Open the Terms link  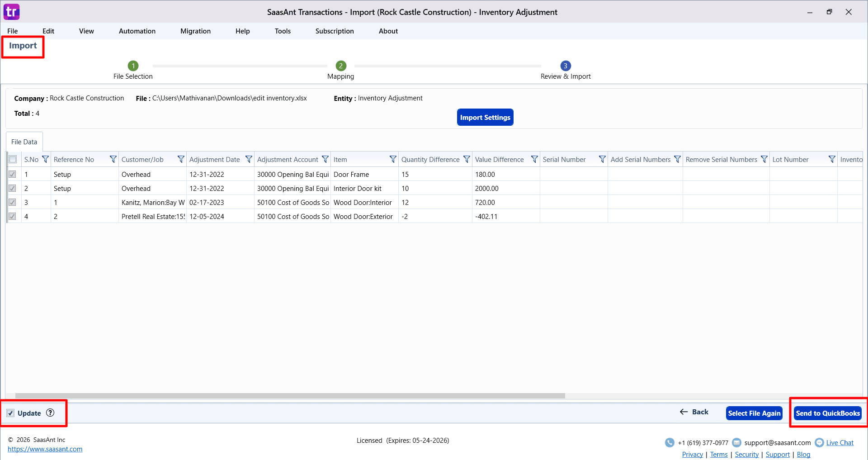[x=719, y=455]
